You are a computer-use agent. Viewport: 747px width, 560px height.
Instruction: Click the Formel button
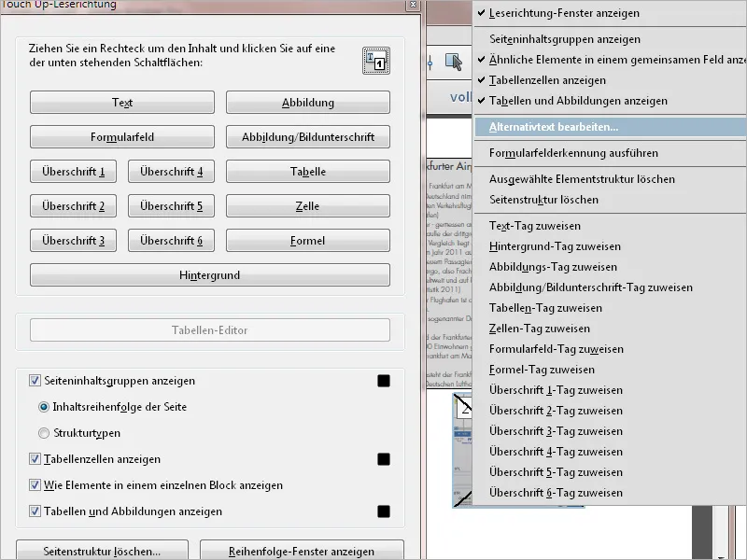tap(308, 241)
